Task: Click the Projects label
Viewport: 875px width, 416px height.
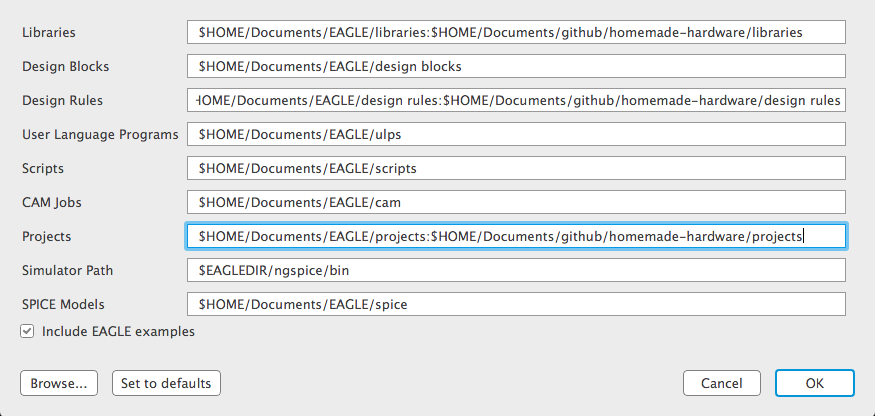Action: coord(46,236)
